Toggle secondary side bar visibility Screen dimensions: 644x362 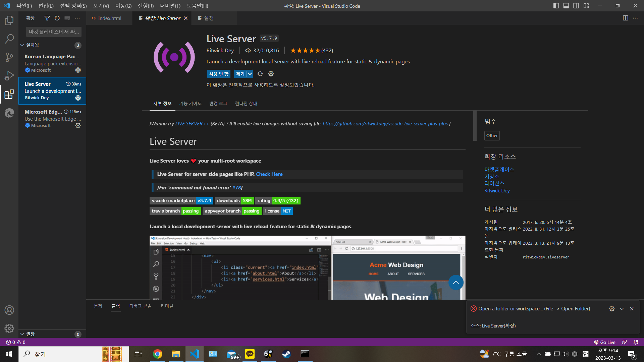coord(576,6)
